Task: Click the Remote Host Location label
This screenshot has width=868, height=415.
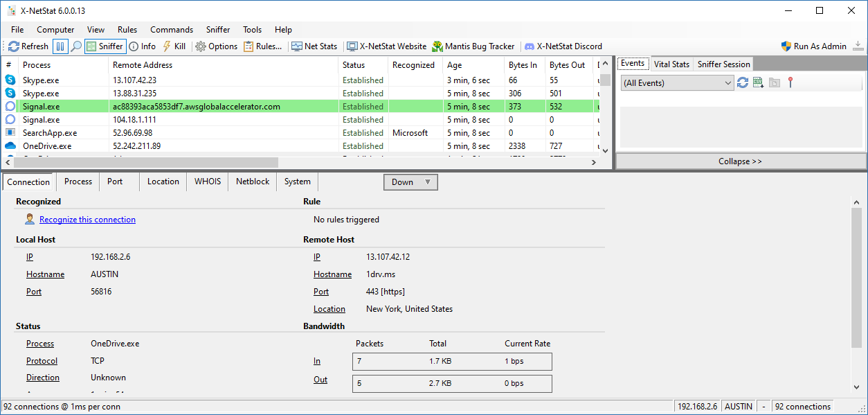Action: coord(329,309)
